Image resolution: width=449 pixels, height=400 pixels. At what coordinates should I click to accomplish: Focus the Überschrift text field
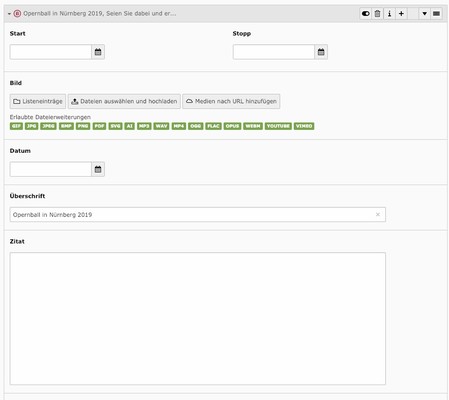pos(198,215)
